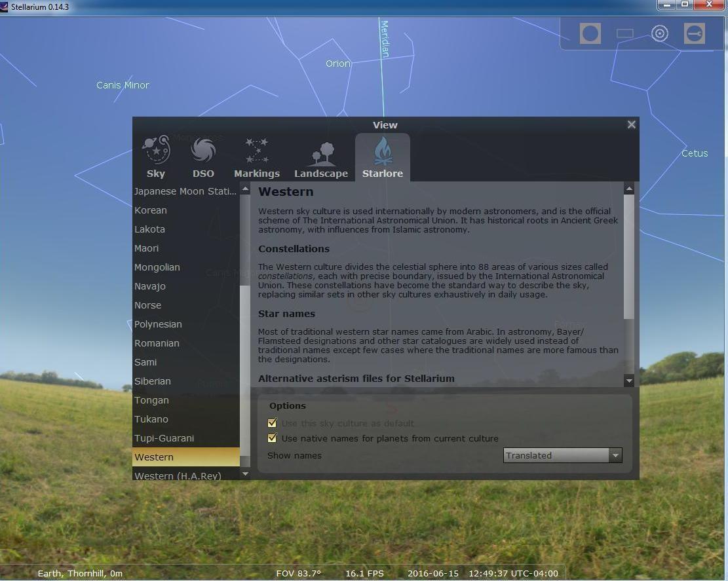Pick the Western (H.A.Rey) culture
This screenshot has width=728, height=581.
pyautogui.click(x=178, y=476)
